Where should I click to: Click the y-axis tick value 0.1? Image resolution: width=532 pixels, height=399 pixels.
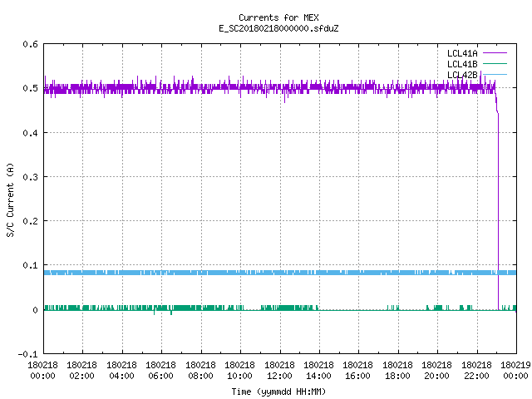pos(30,266)
